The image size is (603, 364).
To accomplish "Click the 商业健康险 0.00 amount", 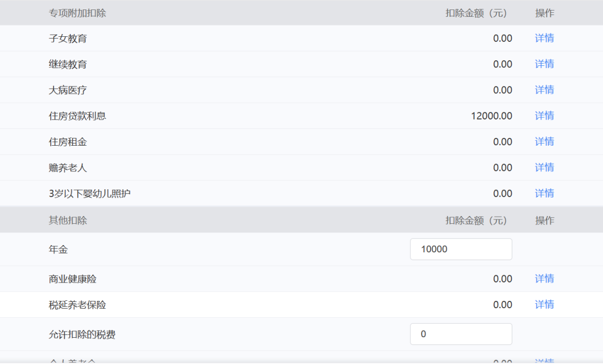I will point(502,279).
